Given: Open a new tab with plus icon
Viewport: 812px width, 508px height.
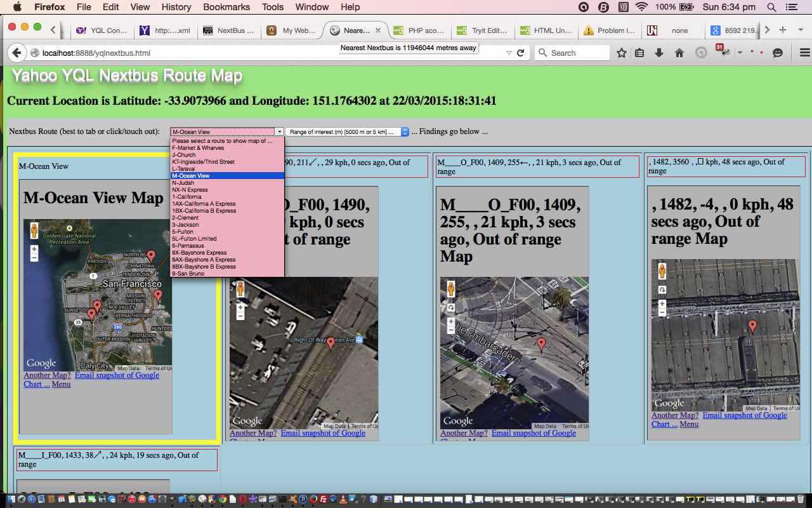Looking at the screenshot, I should pos(783,30).
